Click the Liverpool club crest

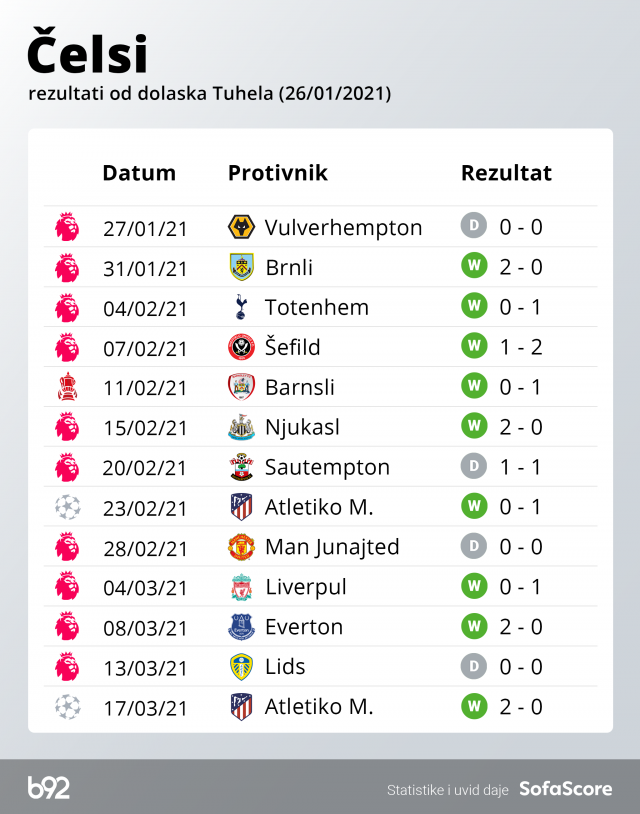[x=241, y=587]
